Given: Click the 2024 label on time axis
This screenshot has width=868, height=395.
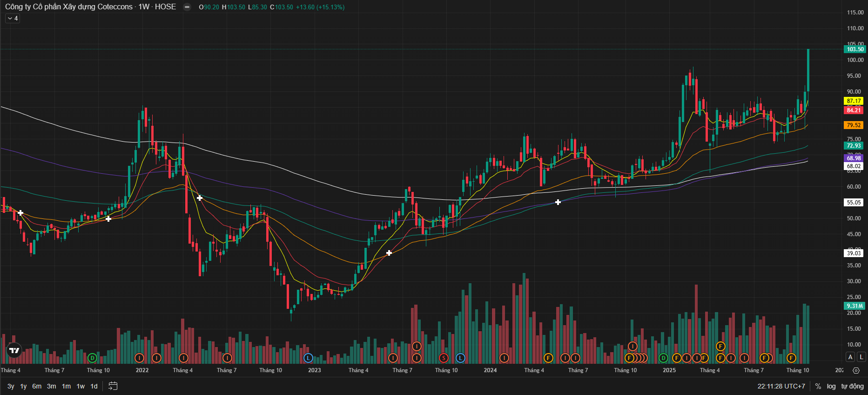Looking at the screenshot, I should click(490, 370).
